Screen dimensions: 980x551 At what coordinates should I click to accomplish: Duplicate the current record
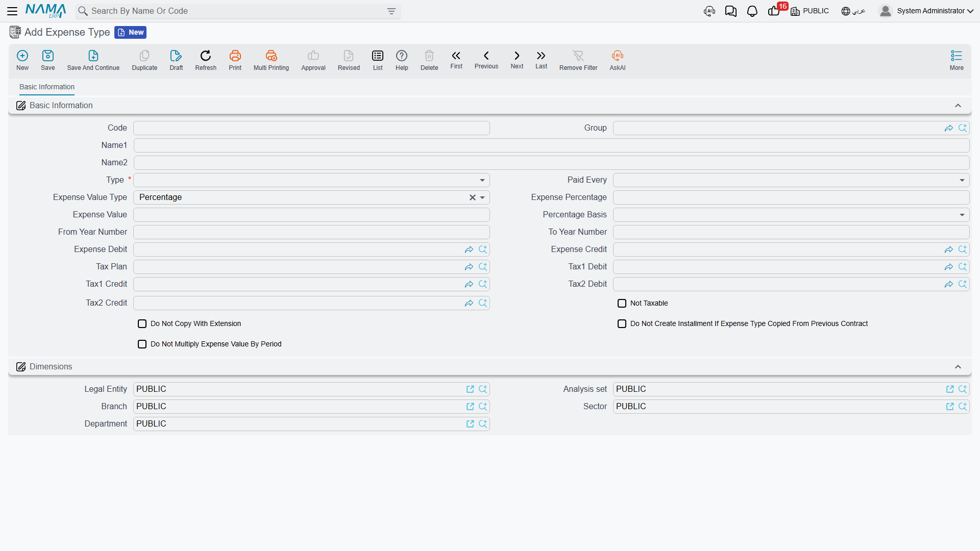tap(144, 60)
